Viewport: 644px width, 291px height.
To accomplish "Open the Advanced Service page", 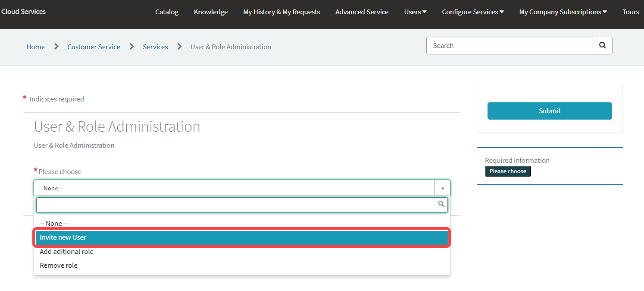I will [362, 12].
